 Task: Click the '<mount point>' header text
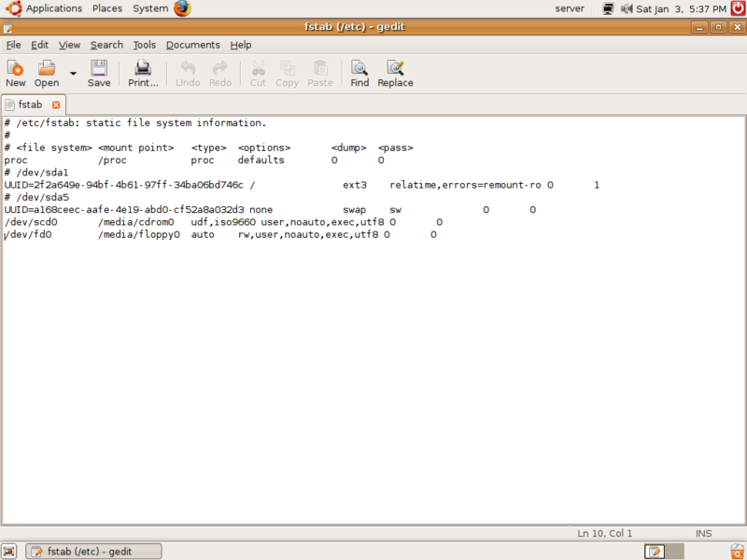[135, 147]
